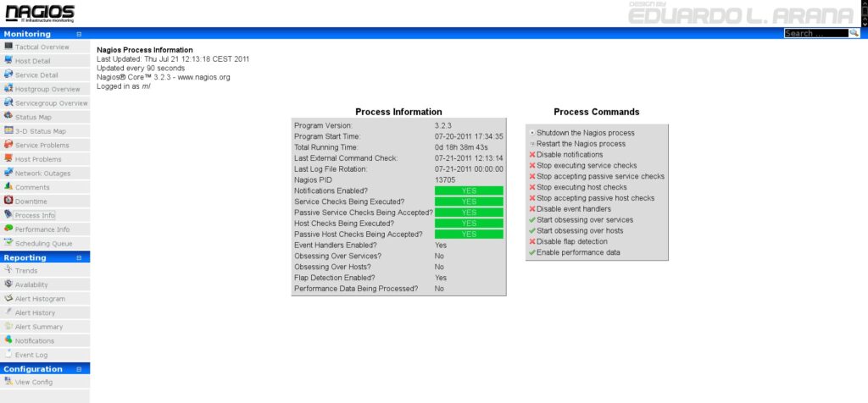Disable flap detection
868x403 pixels.
pos(572,241)
